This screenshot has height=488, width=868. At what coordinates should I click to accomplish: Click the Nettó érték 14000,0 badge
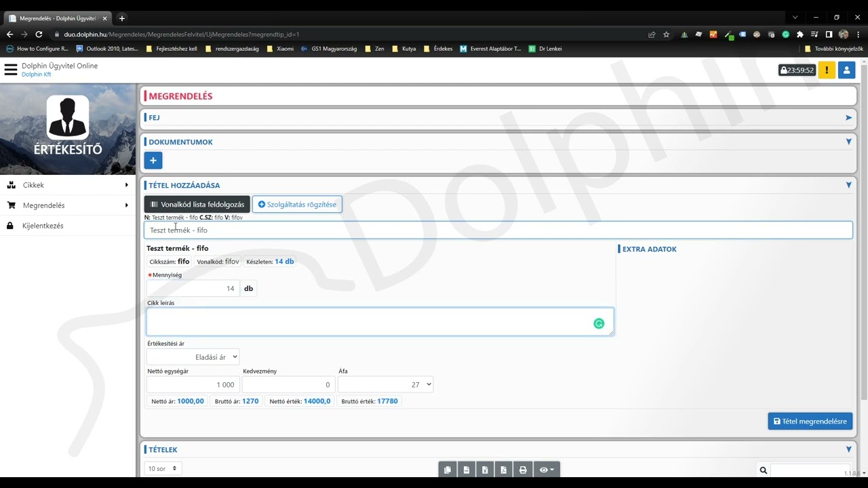(x=300, y=401)
